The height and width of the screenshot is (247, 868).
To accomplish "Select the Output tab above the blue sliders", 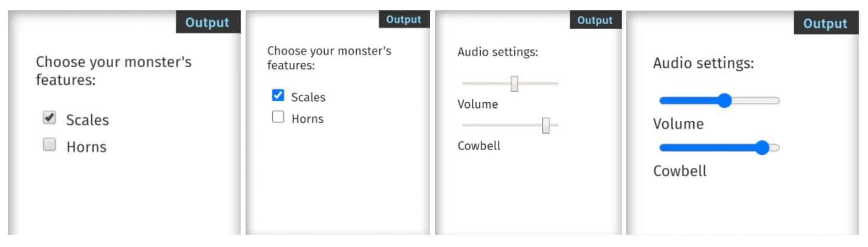I will [825, 24].
